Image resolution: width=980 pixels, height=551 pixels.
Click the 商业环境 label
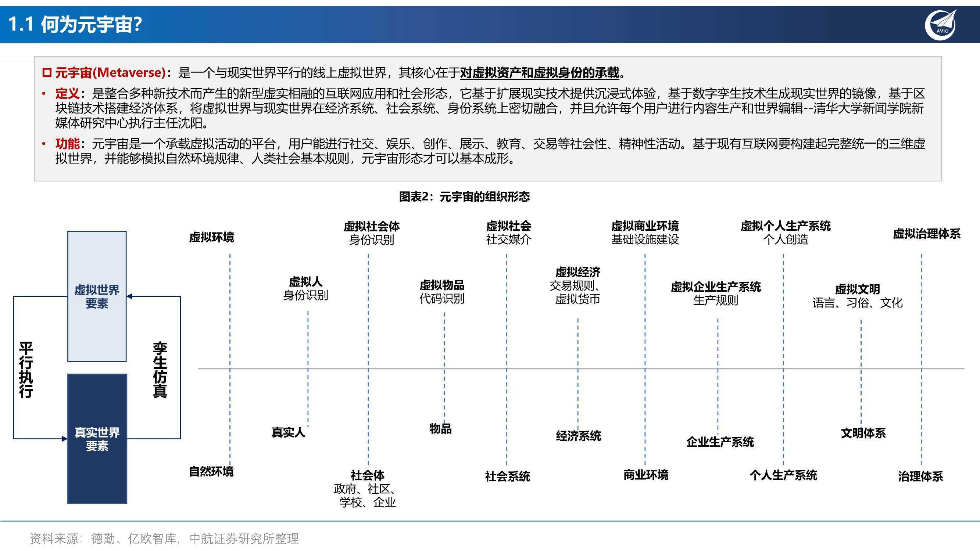(x=645, y=475)
